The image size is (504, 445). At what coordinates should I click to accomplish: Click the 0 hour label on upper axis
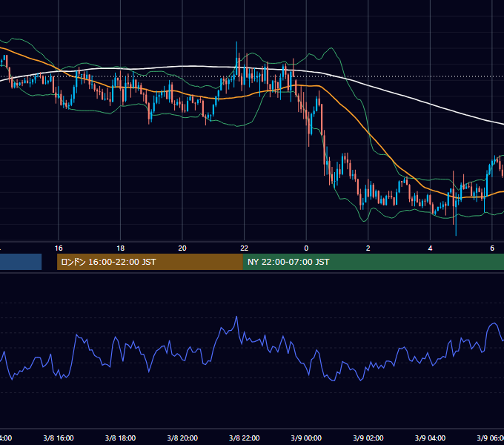tap(306, 248)
